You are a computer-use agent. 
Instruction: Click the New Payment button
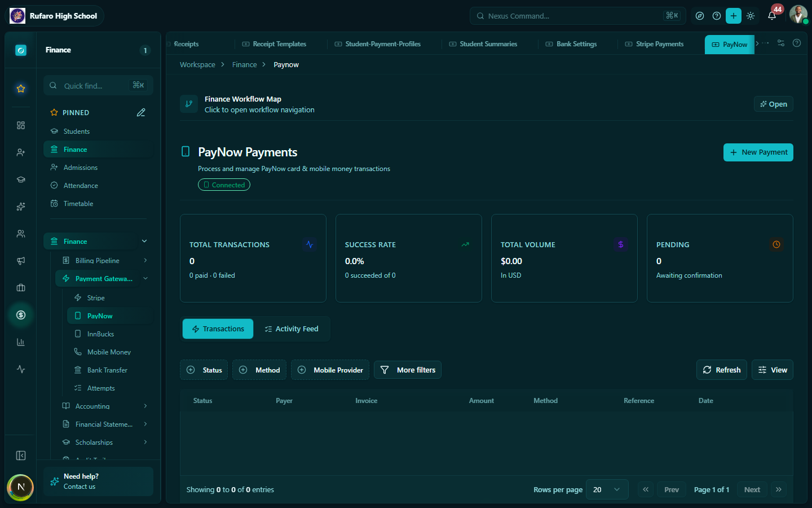(x=758, y=152)
